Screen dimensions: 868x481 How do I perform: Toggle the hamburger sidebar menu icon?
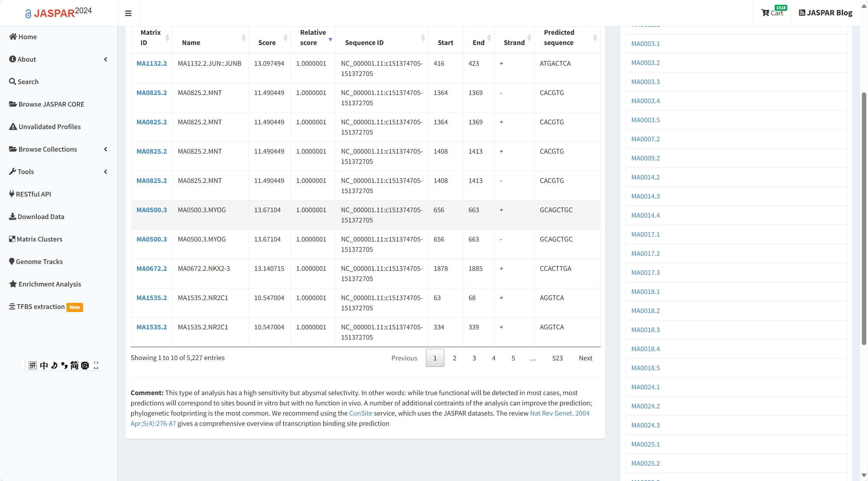tap(128, 13)
